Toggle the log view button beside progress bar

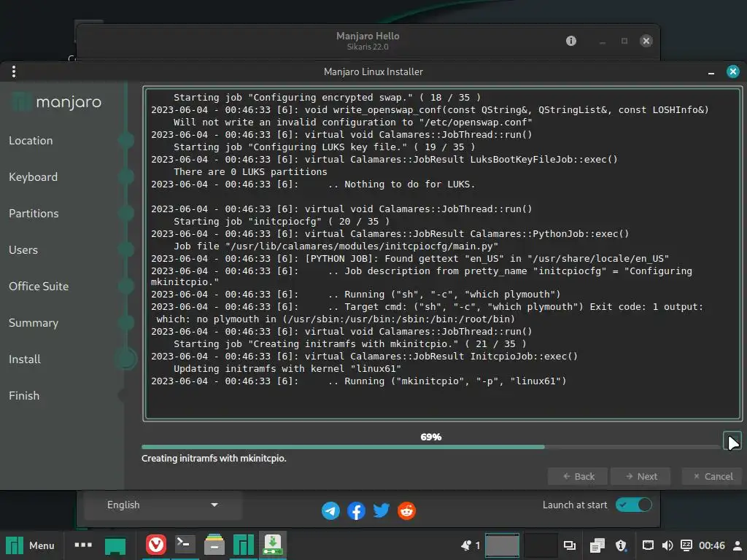(x=732, y=441)
